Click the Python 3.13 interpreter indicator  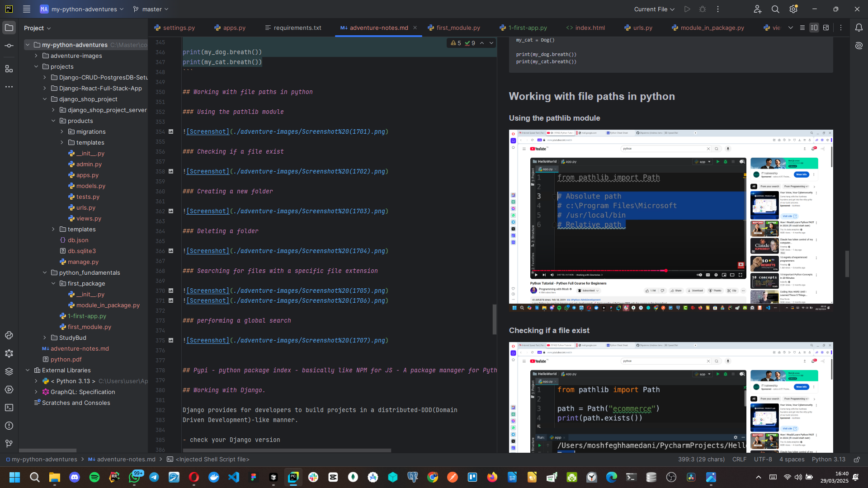(829, 460)
